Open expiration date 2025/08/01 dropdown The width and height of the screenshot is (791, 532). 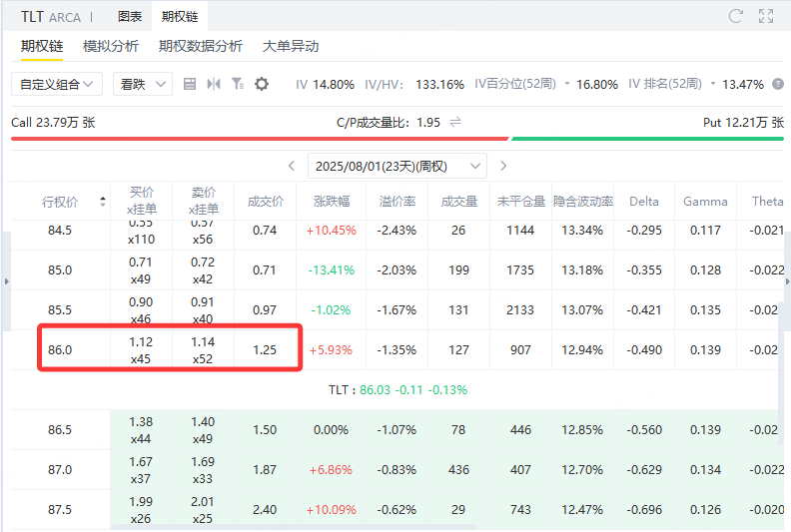coord(397,166)
